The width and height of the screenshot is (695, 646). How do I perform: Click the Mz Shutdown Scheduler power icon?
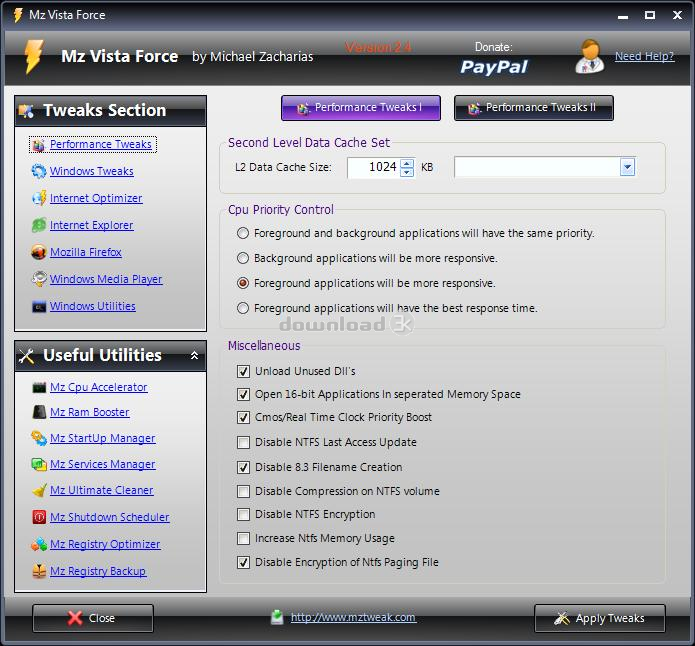click(39, 517)
